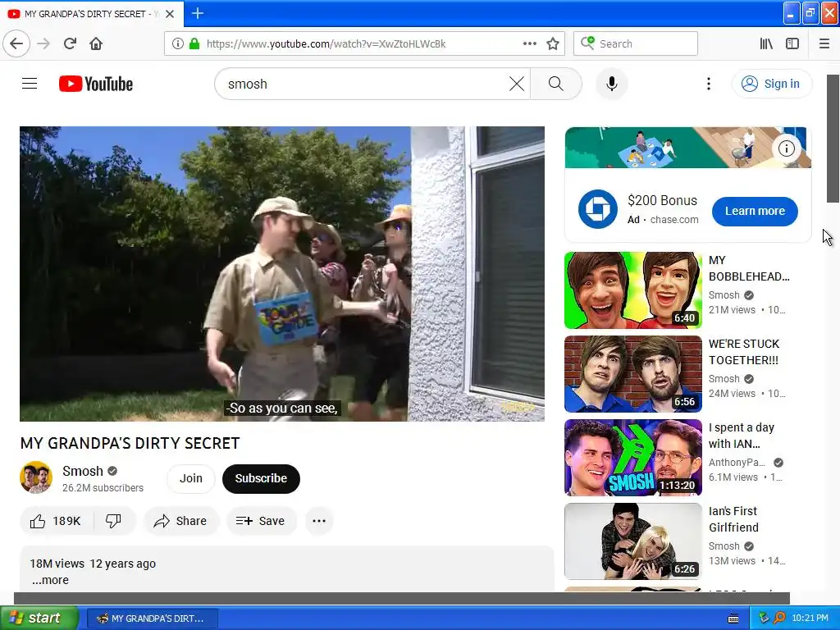Submit the YouTube search
The width and height of the screenshot is (840, 630).
click(555, 84)
